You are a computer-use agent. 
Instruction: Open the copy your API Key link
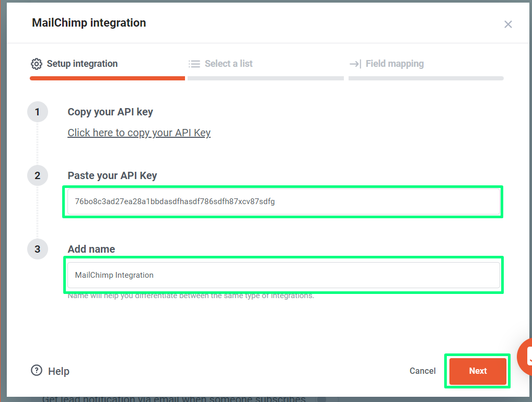pyautogui.click(x=139, y=133)
